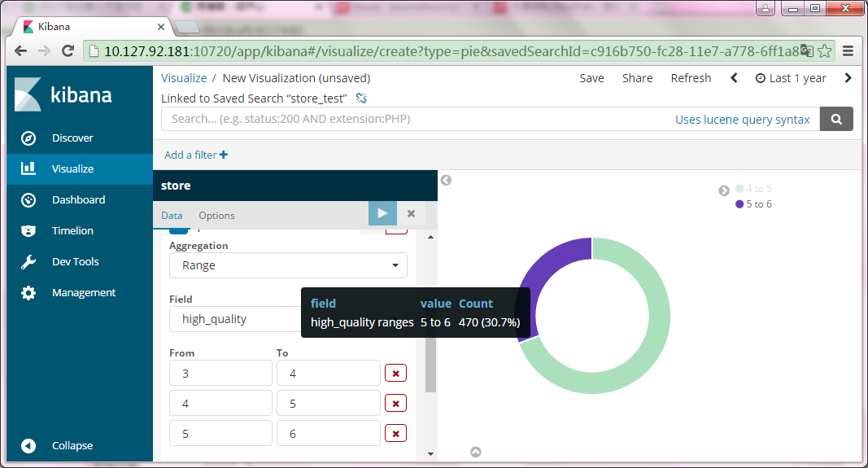This screenshot has width=868, height=468.
Task: Switch to the Options tab
Action: click(216, 216)
